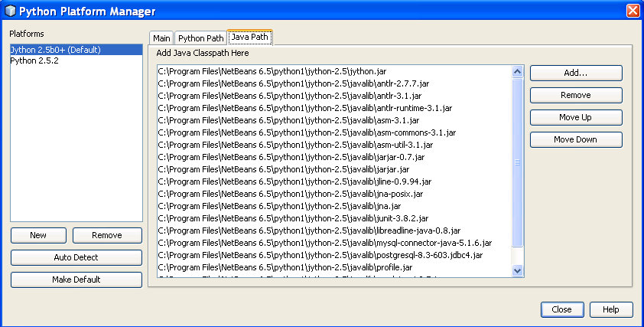This screenshot has width=644, height=327.
Task: Select the mysql-connector-java-5.1.6.jar entry
Action: click(x=334, y=243)
